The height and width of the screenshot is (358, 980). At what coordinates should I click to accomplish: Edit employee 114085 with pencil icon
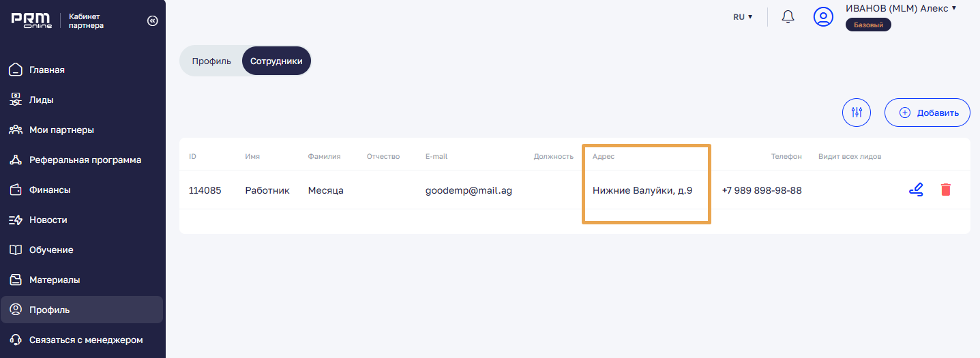[916, 190]
